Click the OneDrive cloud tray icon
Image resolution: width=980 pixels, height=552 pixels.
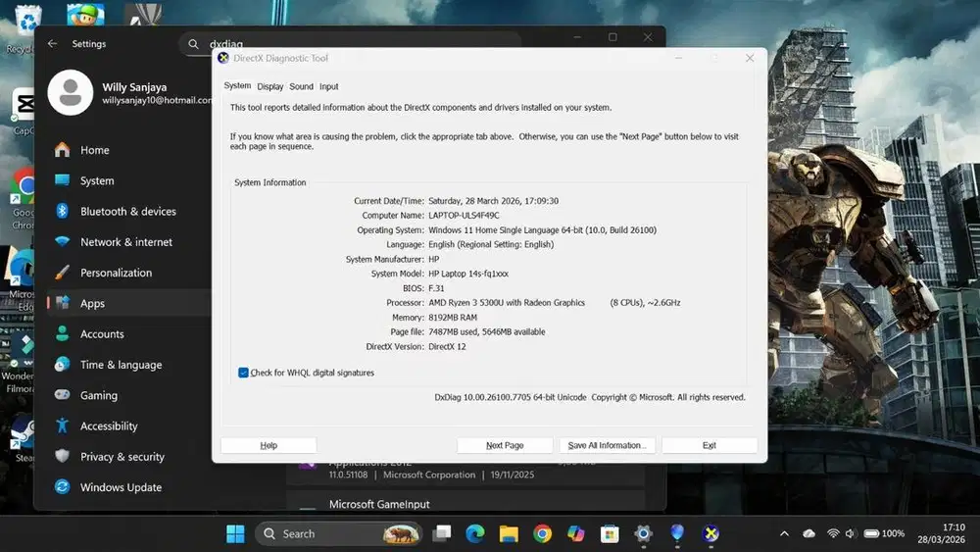pos(808,534)
